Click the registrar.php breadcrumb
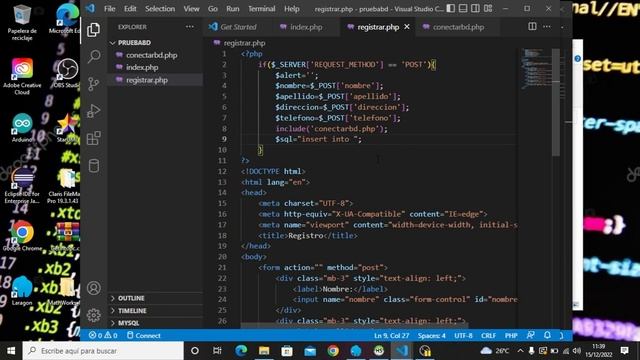The image size is (640, 360). pyautogui.click(x=244, y=43)
